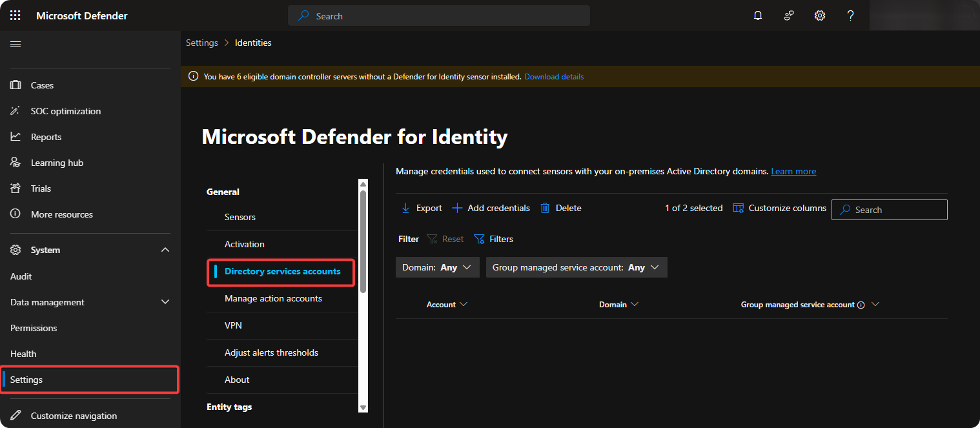Collapse the navigation hamburger menu

point(15,44)
